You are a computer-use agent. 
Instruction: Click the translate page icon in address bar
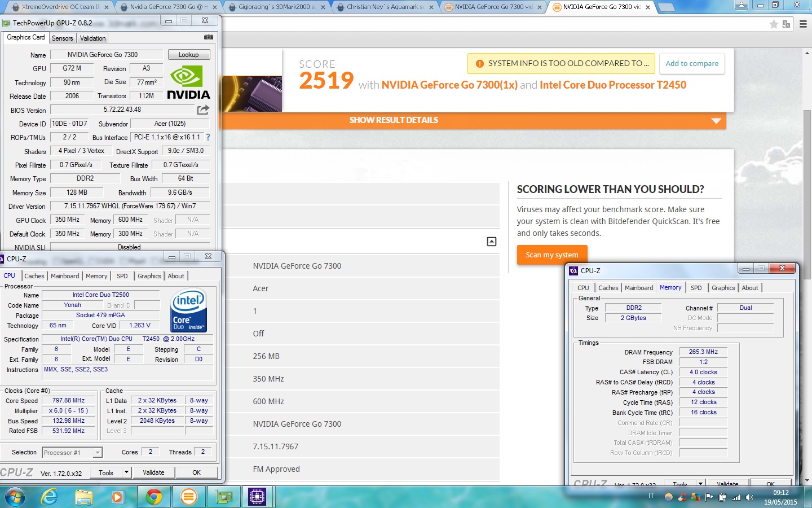coord(786,24)
